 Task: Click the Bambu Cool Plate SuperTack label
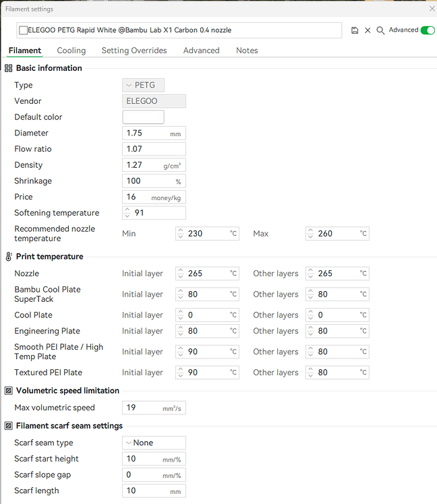[48, 294]
